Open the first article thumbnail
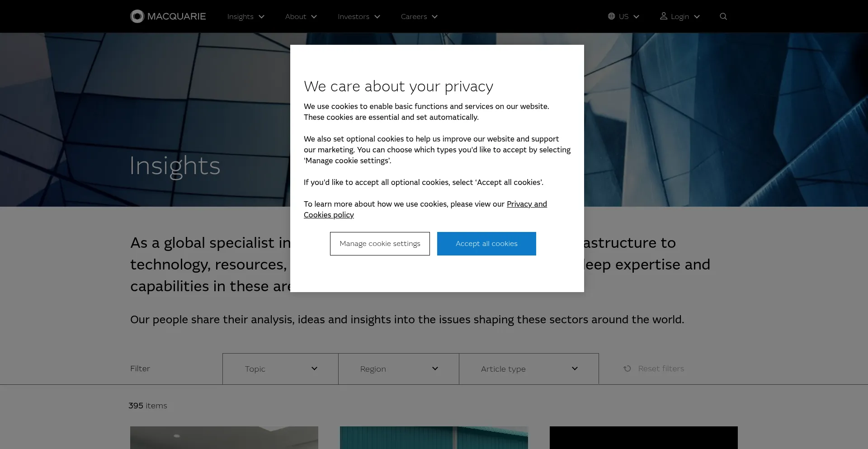 click(x=224, y=437)
